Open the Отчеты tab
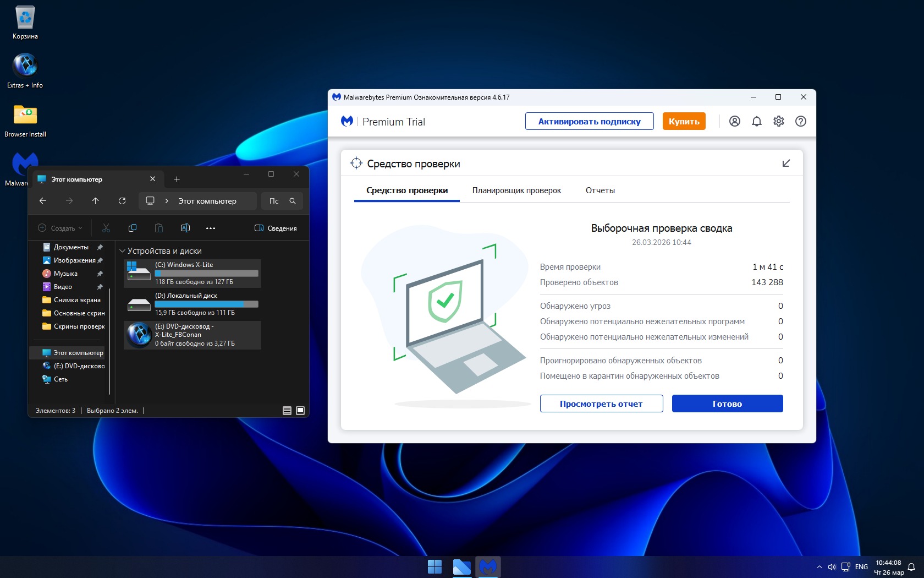 point(600,190)
